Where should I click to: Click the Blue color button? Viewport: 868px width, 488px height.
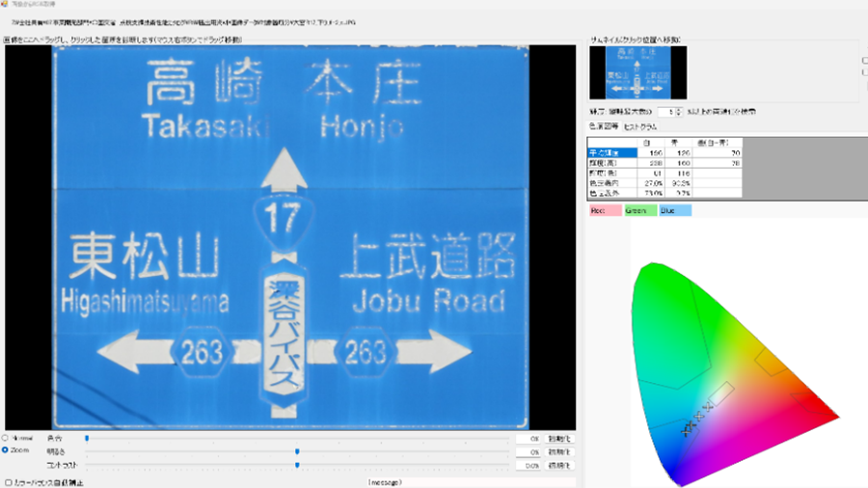(x=675, y=210)
